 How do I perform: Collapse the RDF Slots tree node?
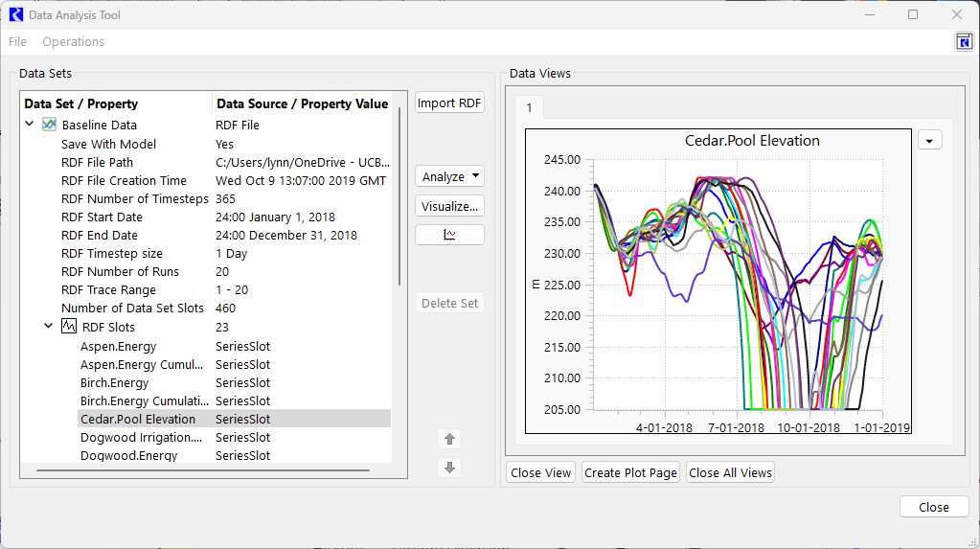49,327
